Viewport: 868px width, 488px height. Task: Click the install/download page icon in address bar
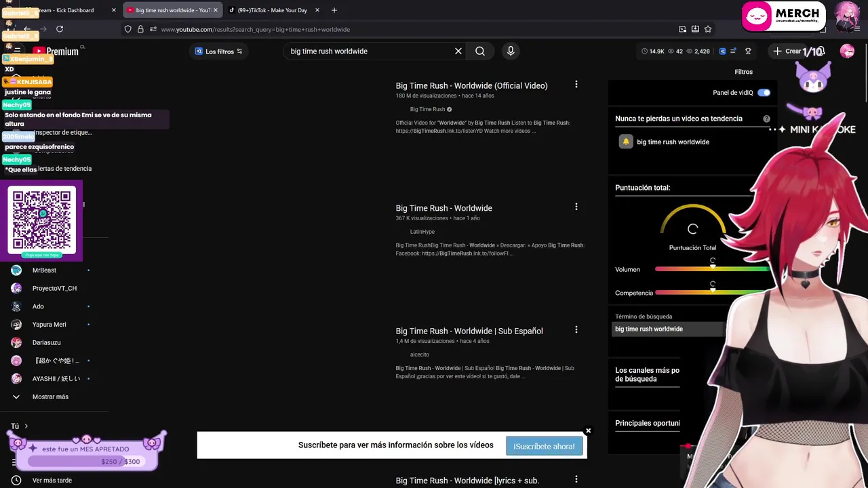(x=695, y=29)
